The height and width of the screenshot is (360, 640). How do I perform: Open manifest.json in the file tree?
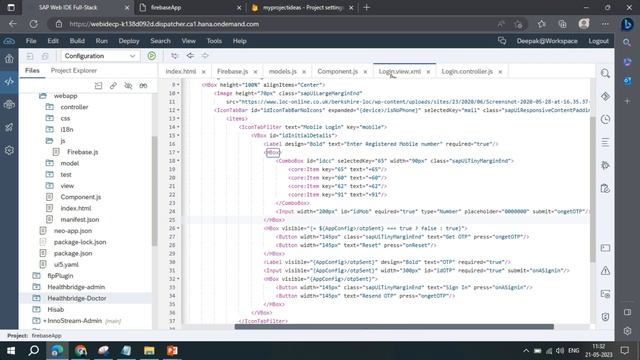tap(80, 220)
